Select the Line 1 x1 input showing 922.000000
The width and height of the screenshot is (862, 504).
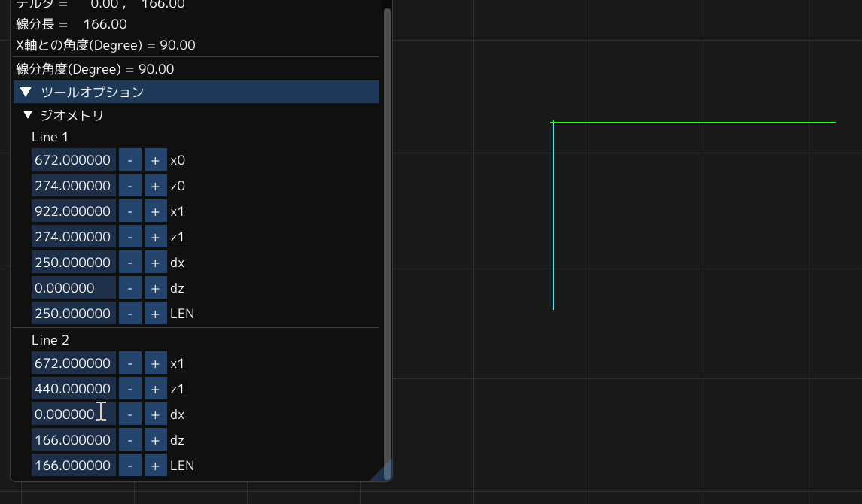click(74, 211)
